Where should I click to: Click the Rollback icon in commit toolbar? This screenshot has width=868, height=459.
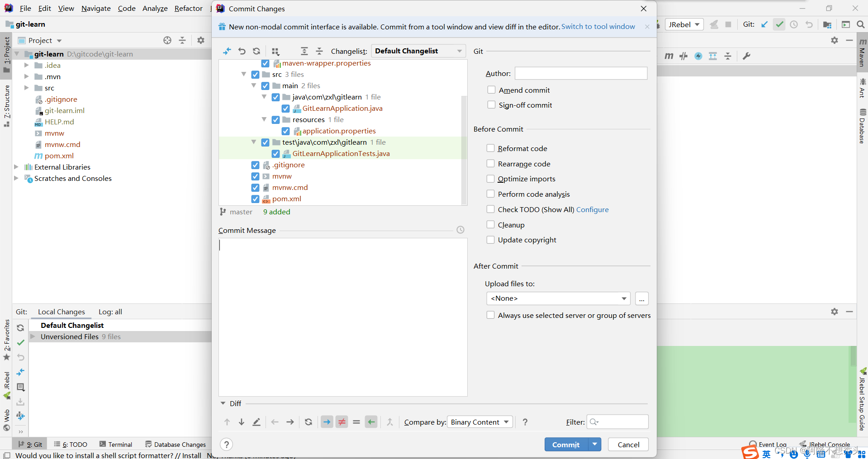coord(242,51)
